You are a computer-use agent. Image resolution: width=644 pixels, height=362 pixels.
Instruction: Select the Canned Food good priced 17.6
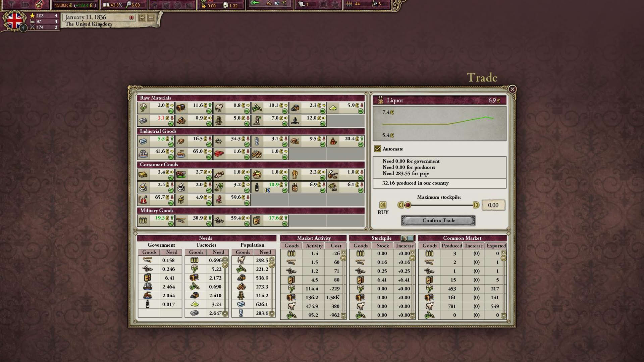(x=270, y=220)
